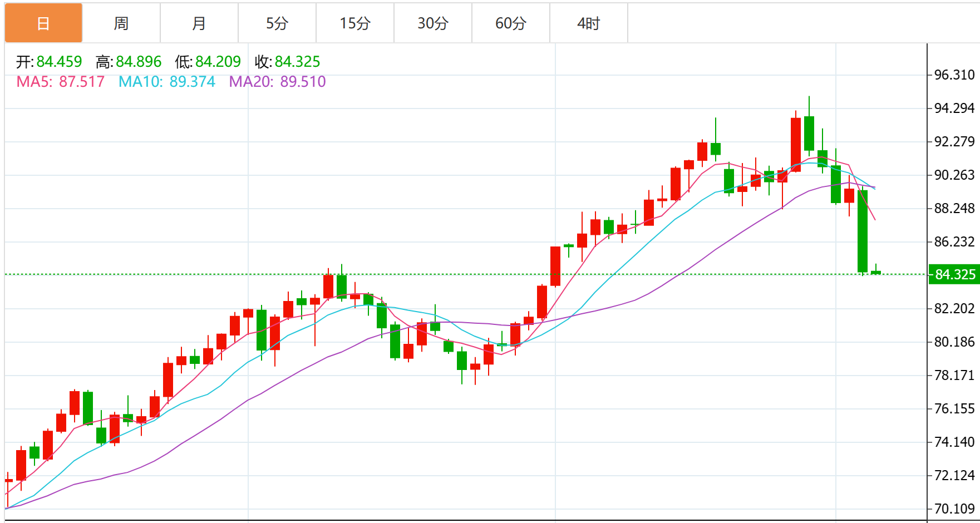Select the 30分 interval tab
Screen dimensions: 980x523
tap(433, 23)
